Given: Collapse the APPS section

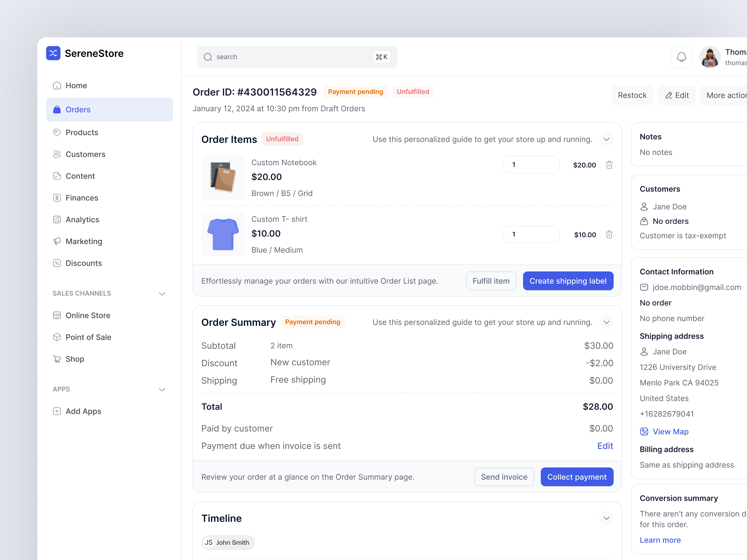Looking at the screenshot, I should (x=162, y=389).
